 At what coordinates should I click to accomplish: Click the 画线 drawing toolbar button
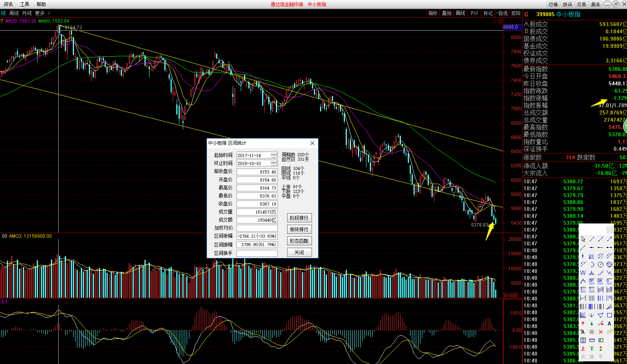click(x=460, y=13)
